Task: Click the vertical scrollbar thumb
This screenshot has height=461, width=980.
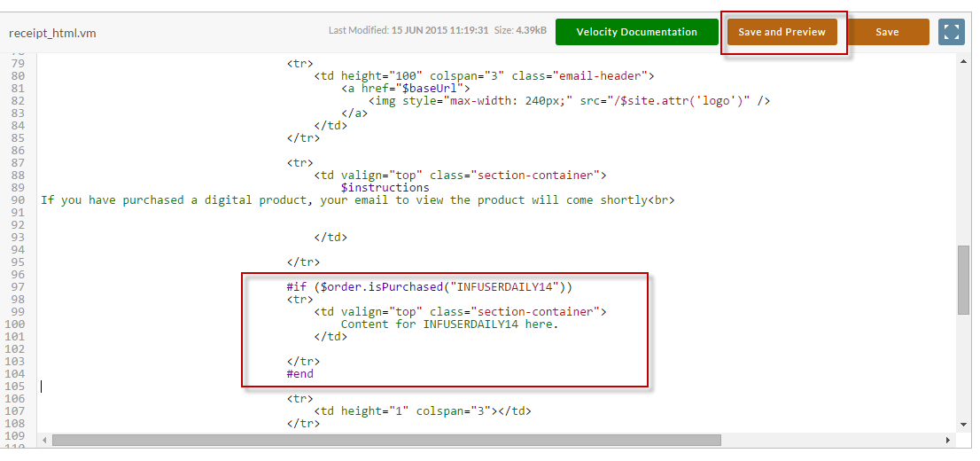Action: coord(963,279)
